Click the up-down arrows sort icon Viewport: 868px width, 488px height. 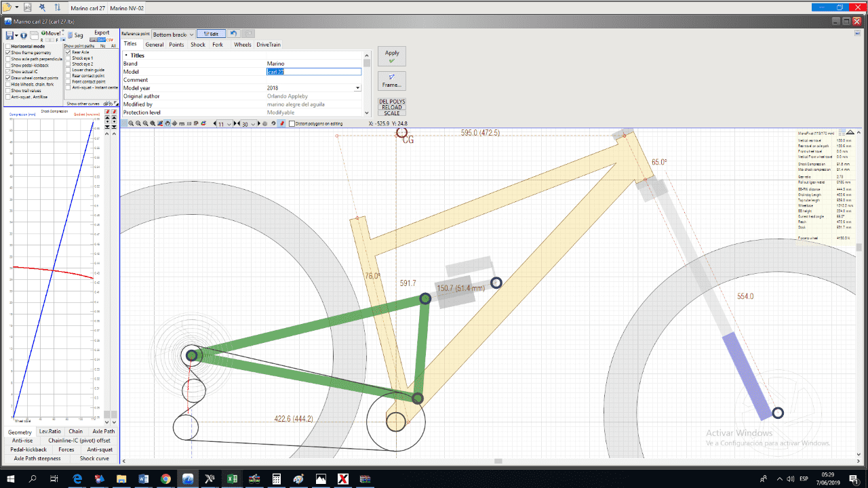click(x=58, y=7)
